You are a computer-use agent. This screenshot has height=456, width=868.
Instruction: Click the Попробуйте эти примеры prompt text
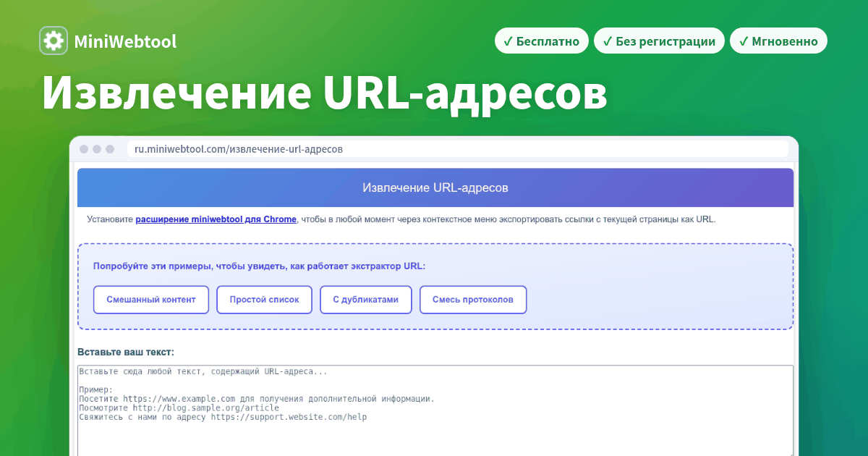coord(260,266)
